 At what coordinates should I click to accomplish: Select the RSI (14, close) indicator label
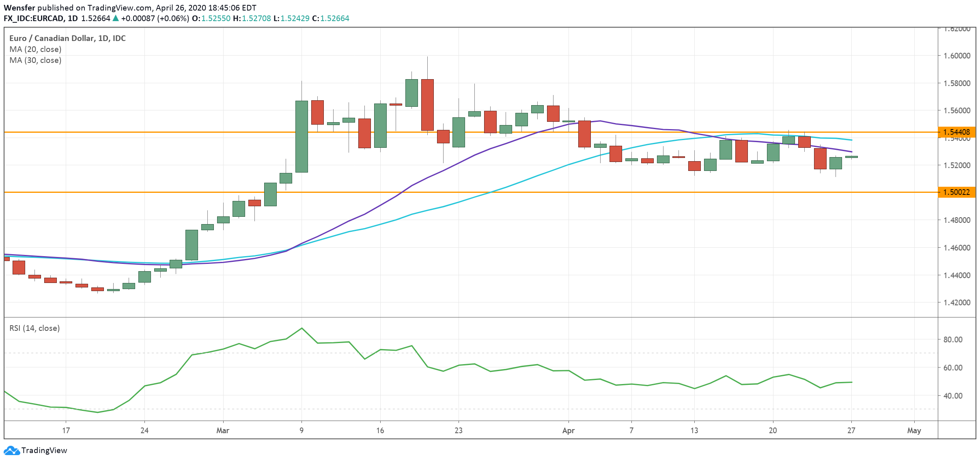tap(34, 328)
